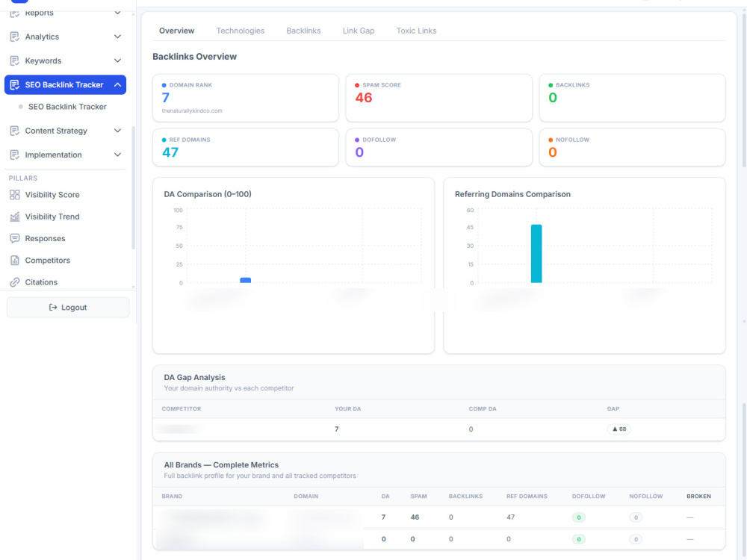Open the Visibility Score page

(52, 195)
